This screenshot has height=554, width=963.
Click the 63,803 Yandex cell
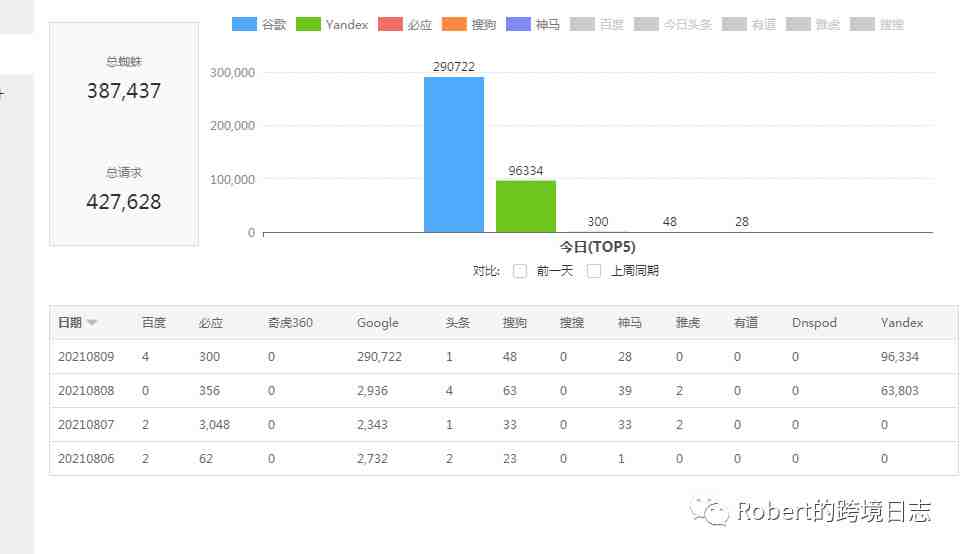tap(900, 391)
